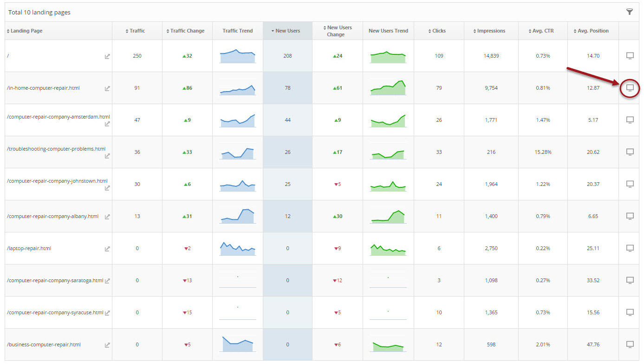644x364 pixels.
Task: Open external link icon for /computer-repair-company-saratoga.html
Action: (x=107, y=281)
